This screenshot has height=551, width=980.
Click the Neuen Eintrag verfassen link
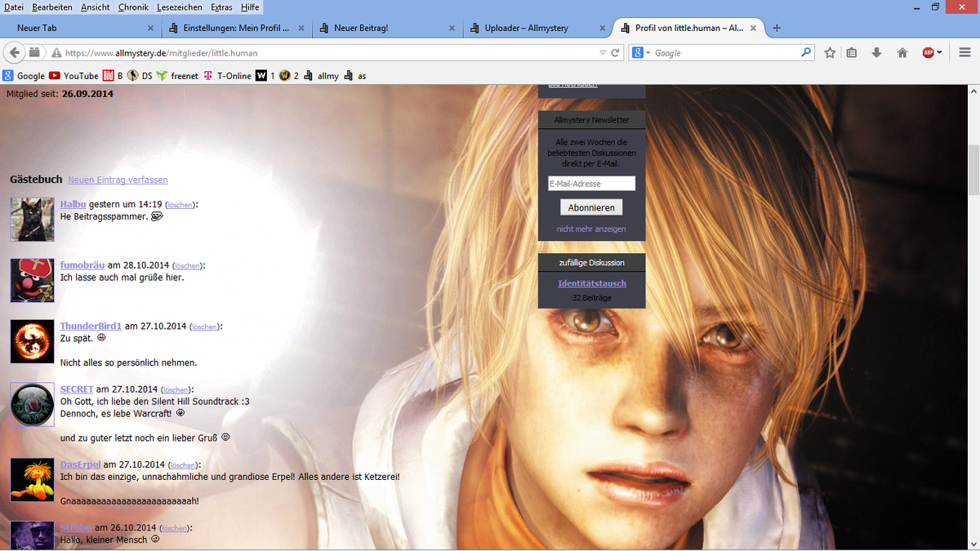pos(118,180)
